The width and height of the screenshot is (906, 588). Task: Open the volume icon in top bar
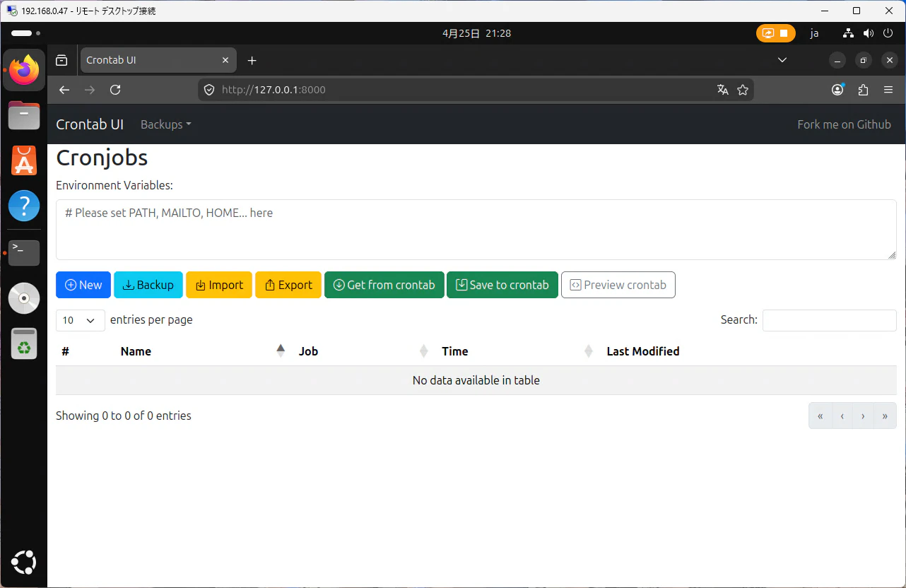tap(869, 33)
